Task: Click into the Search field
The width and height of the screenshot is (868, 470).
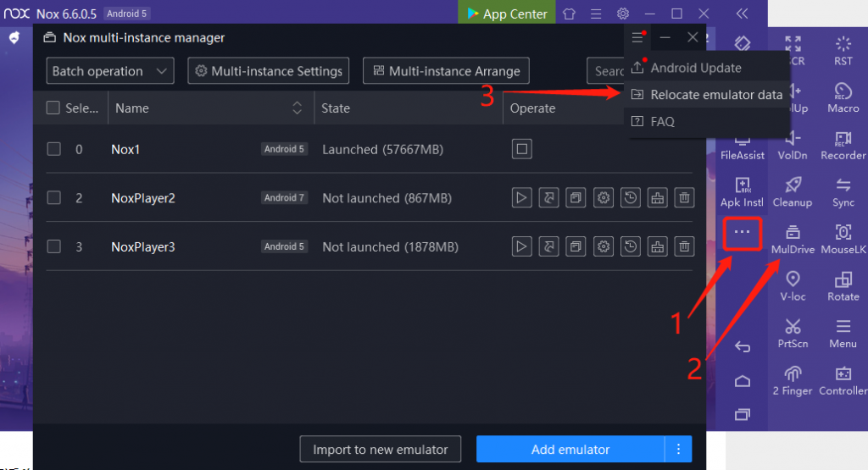Action: [x=605, y=71]
